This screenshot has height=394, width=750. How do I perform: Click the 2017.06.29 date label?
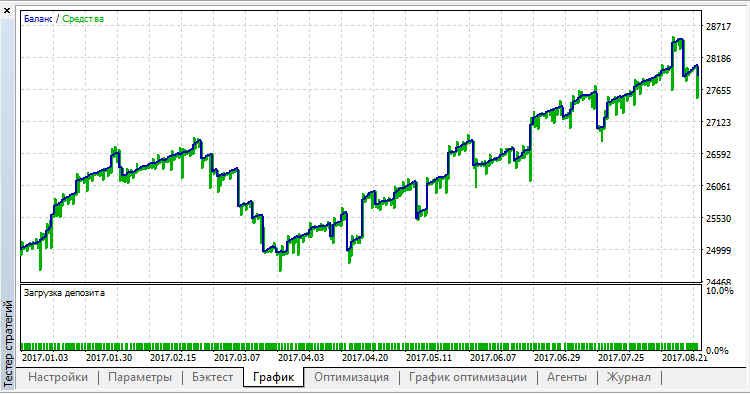[557, 357]
